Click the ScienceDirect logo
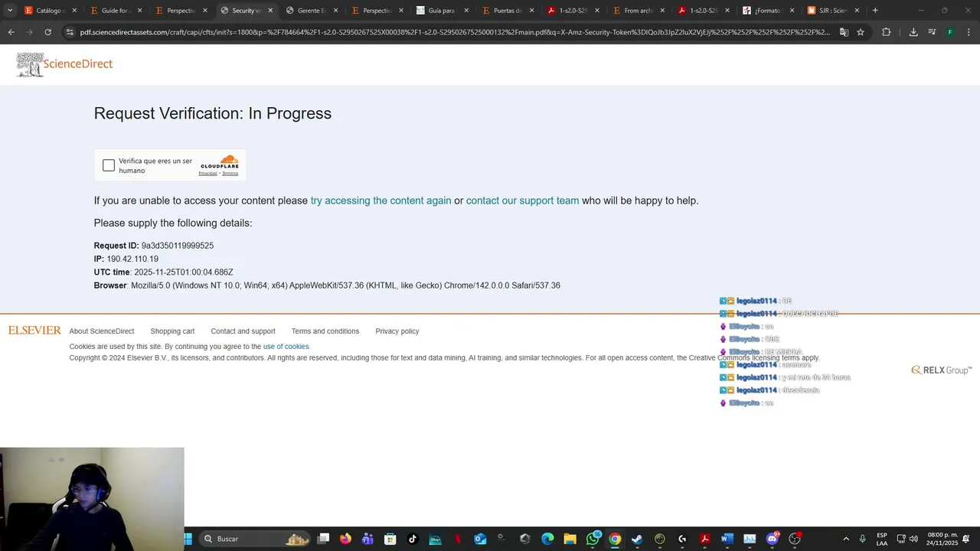This screenshot has height=551, width=980. (65, 64)
